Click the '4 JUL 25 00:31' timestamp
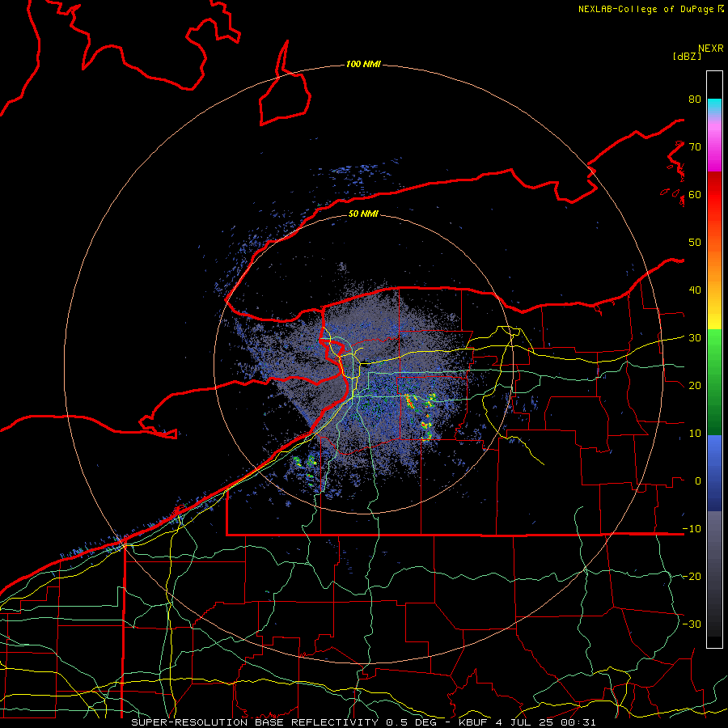Screen dimensions: 728x728 [545, 722]
